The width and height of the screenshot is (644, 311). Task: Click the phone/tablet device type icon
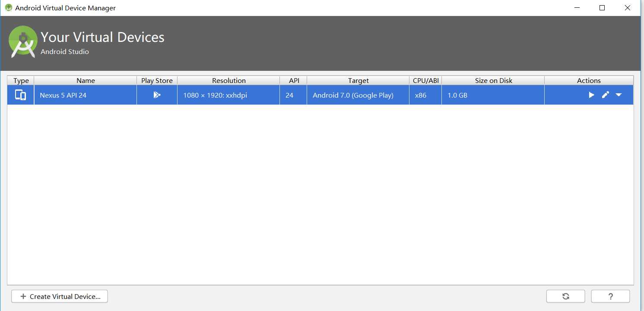[x=21, y=95]
